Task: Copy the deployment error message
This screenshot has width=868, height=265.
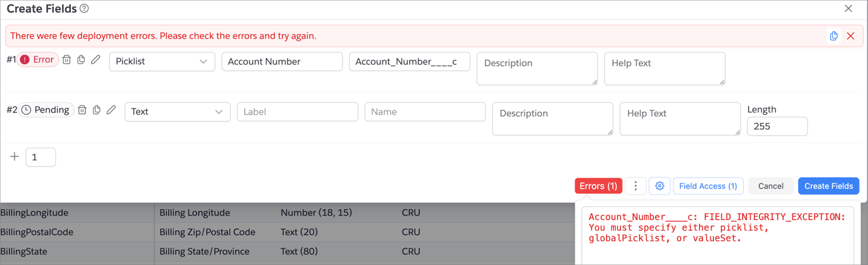Action: 833,36
